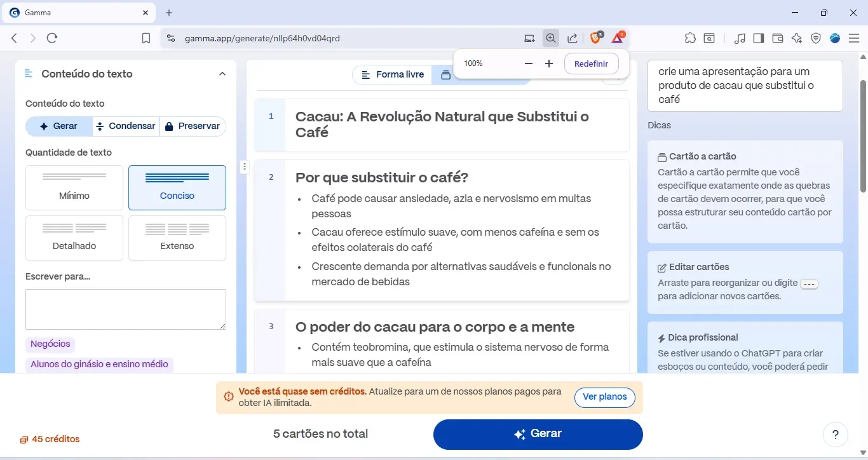Open site information icon beside the URL

click(170, 38)
